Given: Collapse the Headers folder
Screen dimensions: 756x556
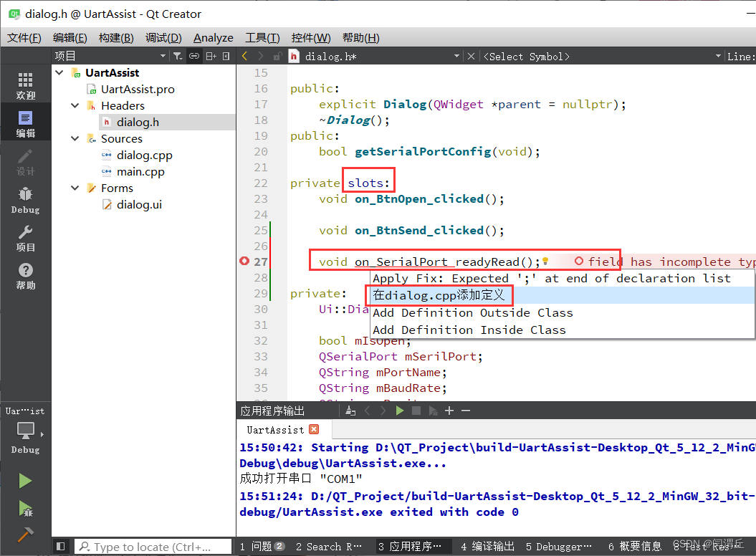Looking at the screenshot, I should coord(75,105).
